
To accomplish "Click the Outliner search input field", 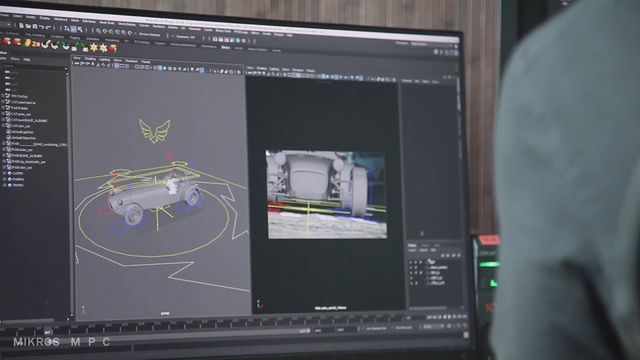I will [x=33, y=67].
